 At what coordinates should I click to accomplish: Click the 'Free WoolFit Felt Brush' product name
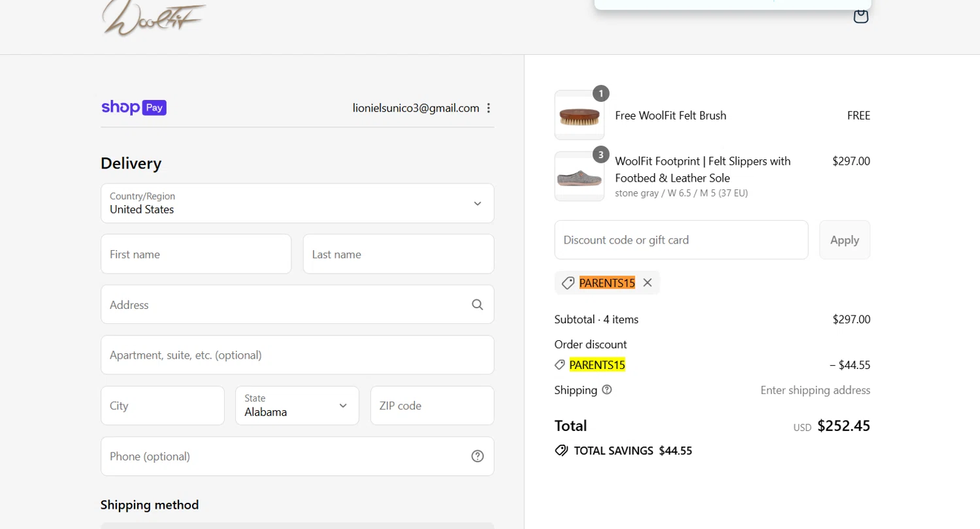(x=671, y=116)
